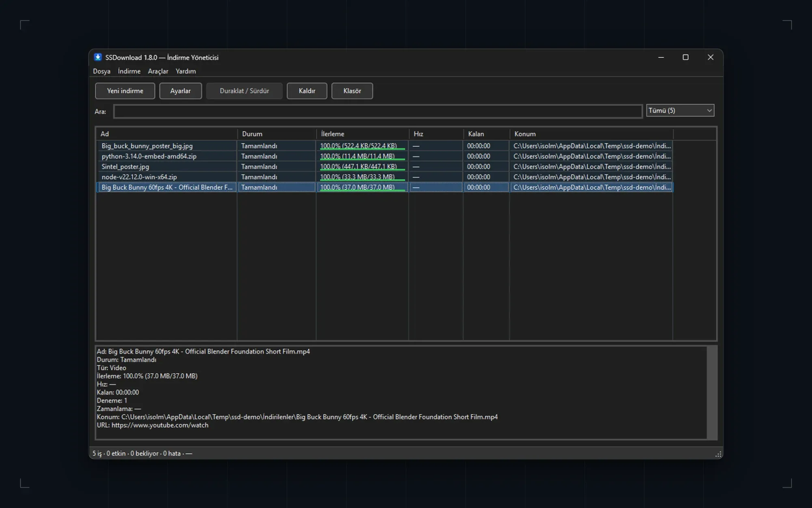This screenshot has width=812, height=508.
Task: Click Konum path of node-v22.12.0-win-x64.zip row
Action: (592, 177)
